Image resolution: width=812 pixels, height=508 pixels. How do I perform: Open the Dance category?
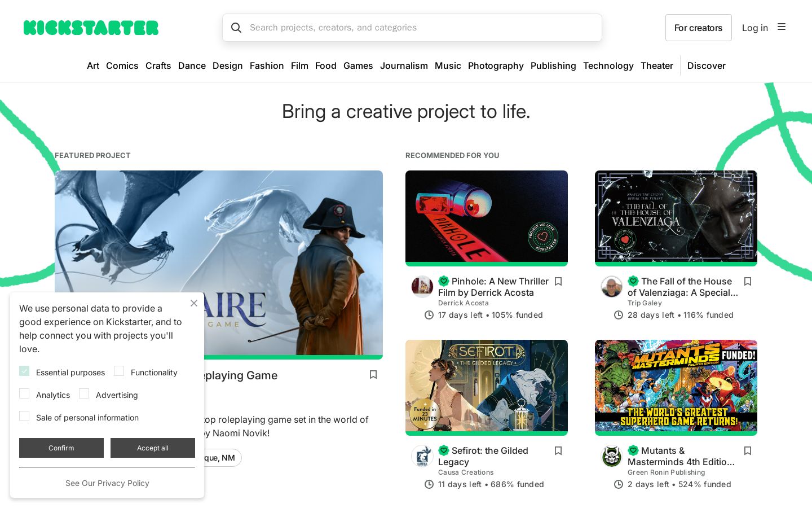[192, 65]
